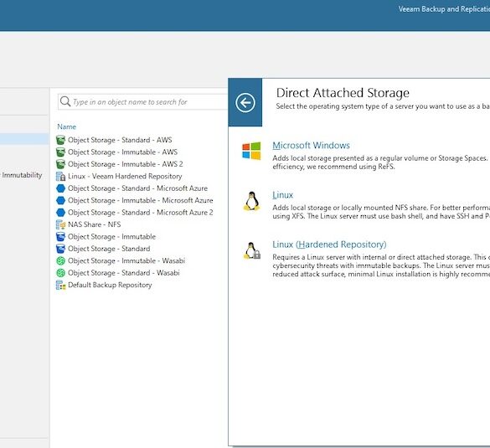The width and height of the screenshot is (490, 448).
Task: Select the Object Storage - Immutable text
Action: 112,237
